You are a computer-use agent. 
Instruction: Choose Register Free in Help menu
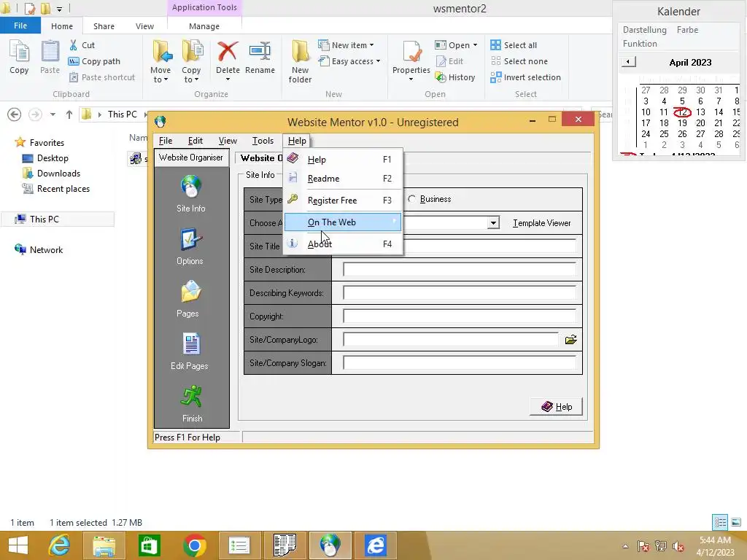coord(343,201)
